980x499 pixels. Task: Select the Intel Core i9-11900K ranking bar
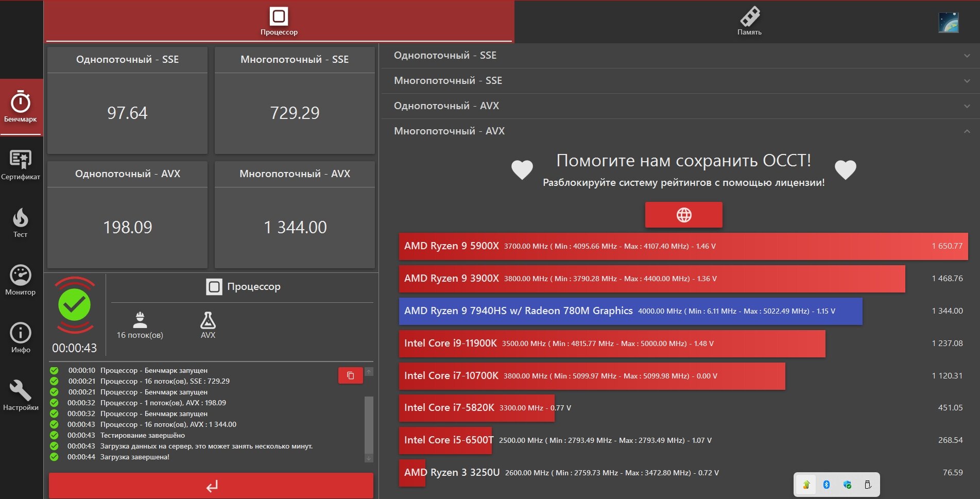point(612,343)
